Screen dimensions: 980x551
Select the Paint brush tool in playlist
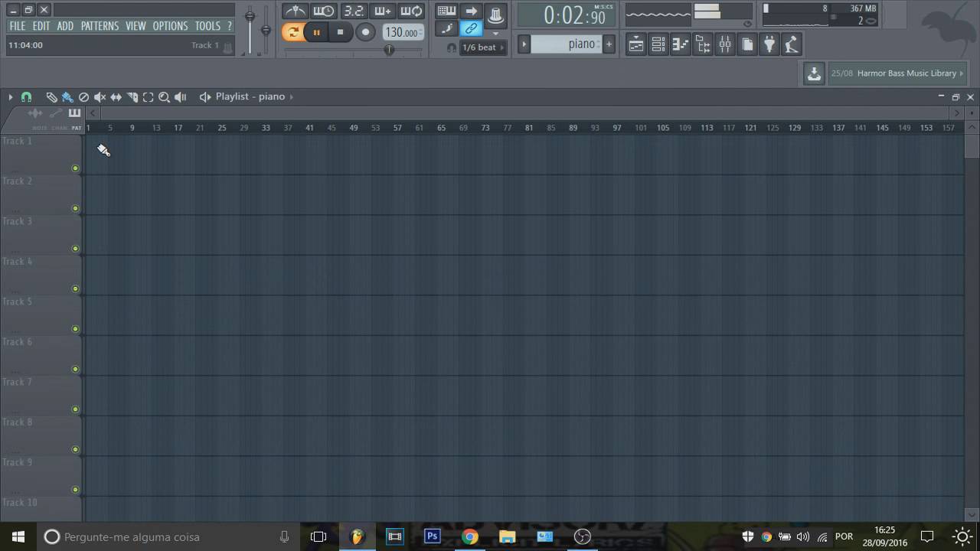point(67,97)
